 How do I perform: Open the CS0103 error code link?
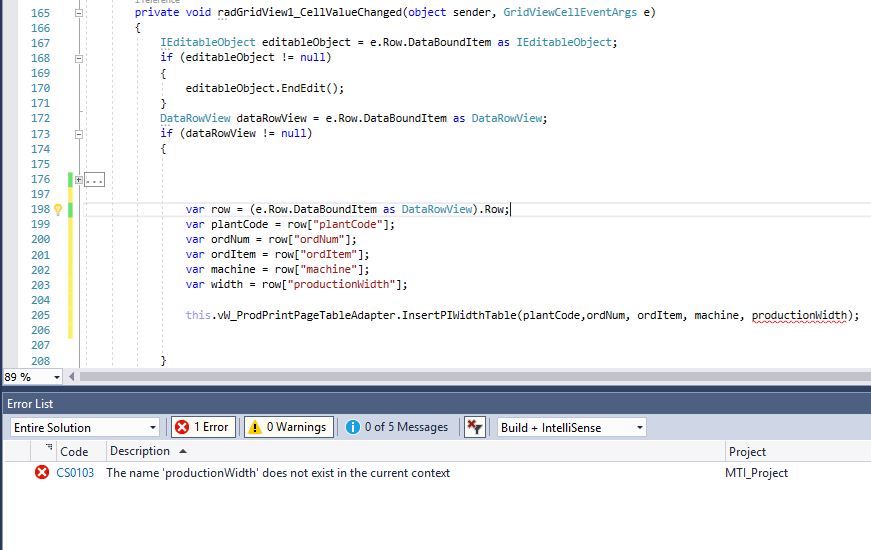click(75, 473)
